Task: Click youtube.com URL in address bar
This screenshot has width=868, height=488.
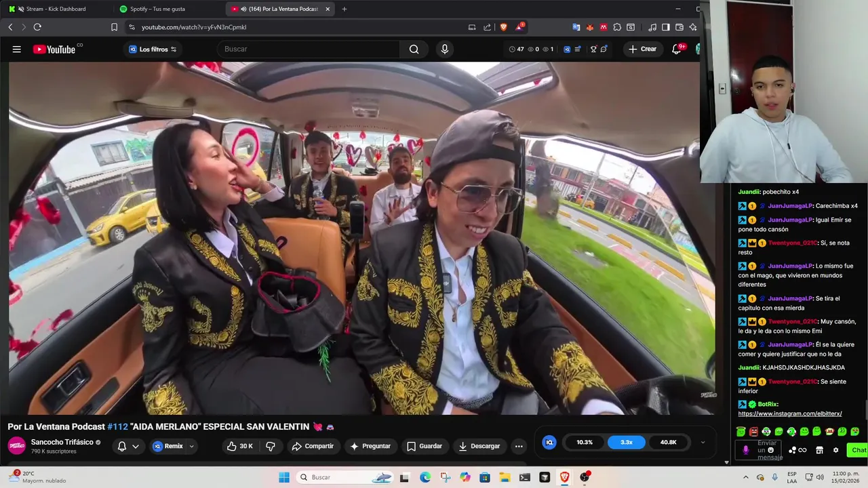Action: [194, 27]
